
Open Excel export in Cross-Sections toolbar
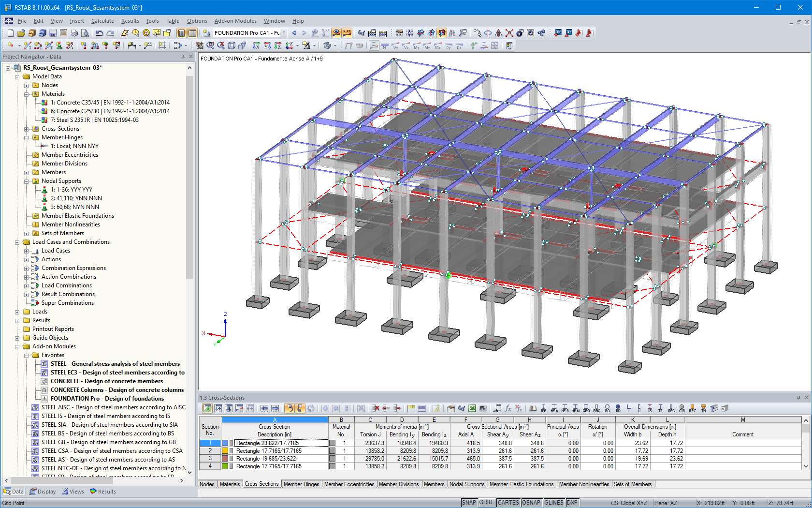(472, 408)
